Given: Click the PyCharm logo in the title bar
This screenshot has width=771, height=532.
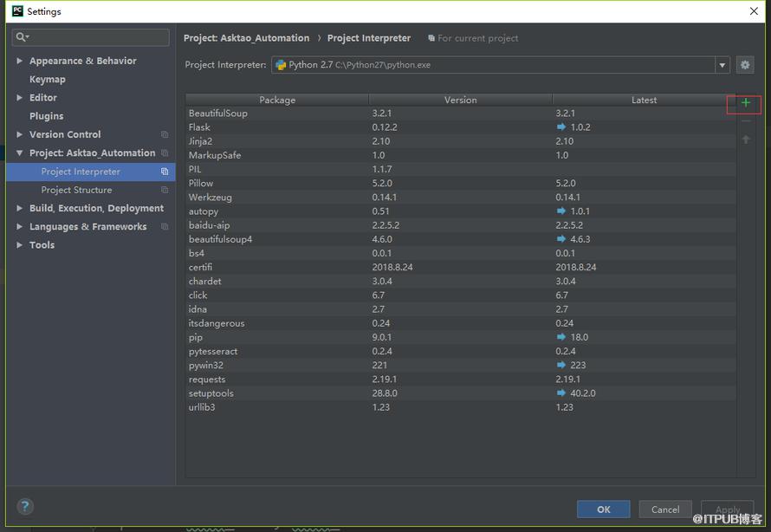Looking at the screenshot, I should pyautogui.click(x=17, y=10).
